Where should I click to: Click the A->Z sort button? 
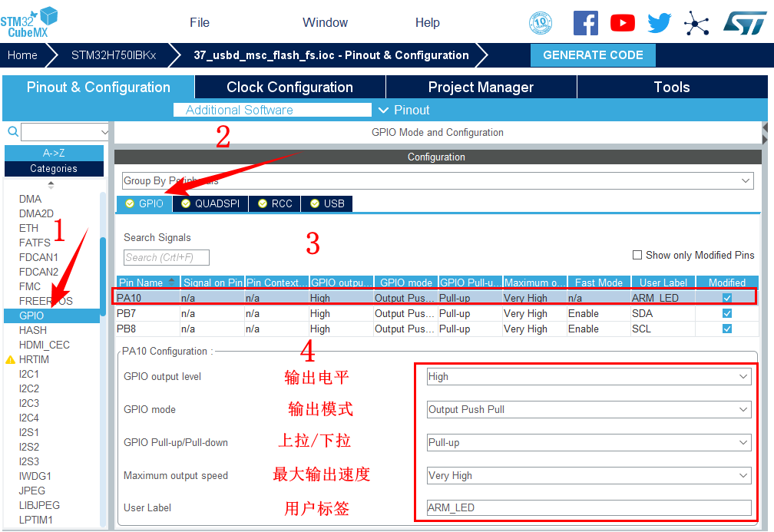pyautogui.click(x=54, y=153)
